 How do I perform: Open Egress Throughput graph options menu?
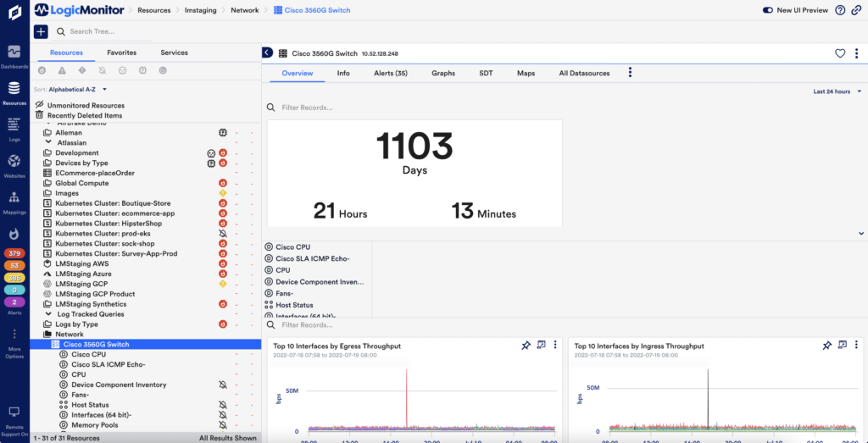click(x=555, y=345)
